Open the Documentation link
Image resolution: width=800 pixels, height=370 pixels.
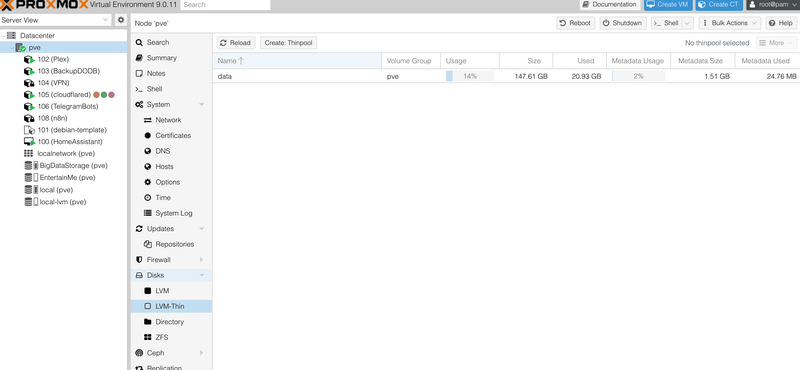click(x=610, y=5)
